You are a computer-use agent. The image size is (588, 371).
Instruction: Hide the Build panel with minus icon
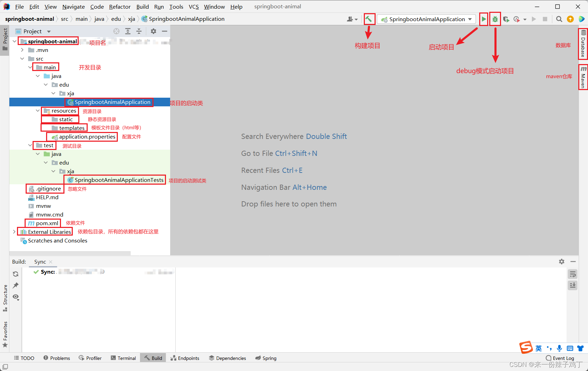tap(573, 262)
